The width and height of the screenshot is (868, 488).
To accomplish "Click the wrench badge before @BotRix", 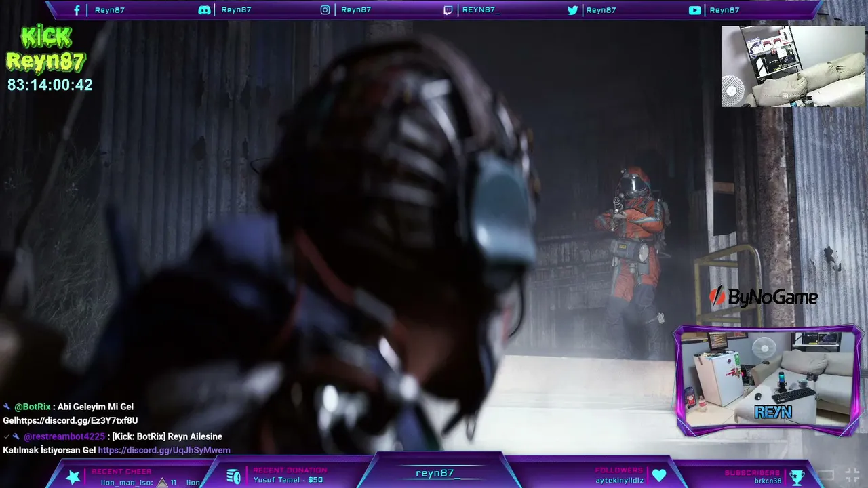I will (x=7, y=407).
